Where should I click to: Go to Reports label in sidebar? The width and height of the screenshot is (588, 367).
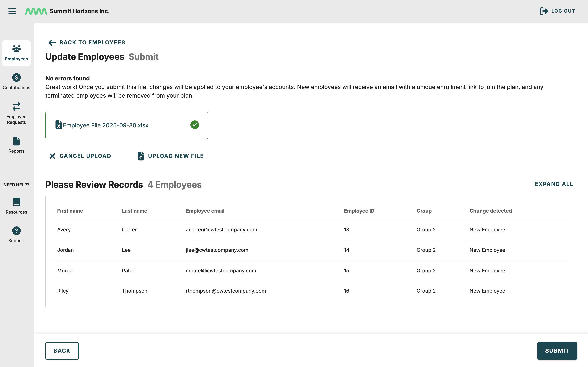[16, 151]
